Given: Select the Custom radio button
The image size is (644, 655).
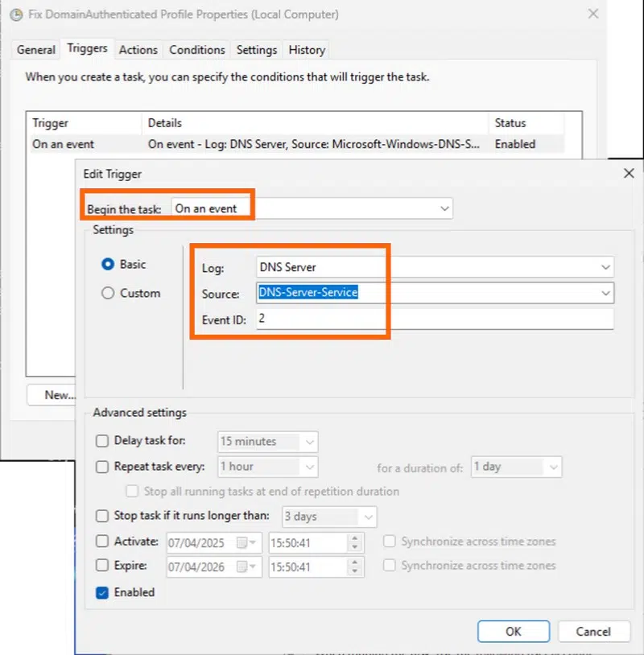Looking at the screenshot, I should (108, 294).
